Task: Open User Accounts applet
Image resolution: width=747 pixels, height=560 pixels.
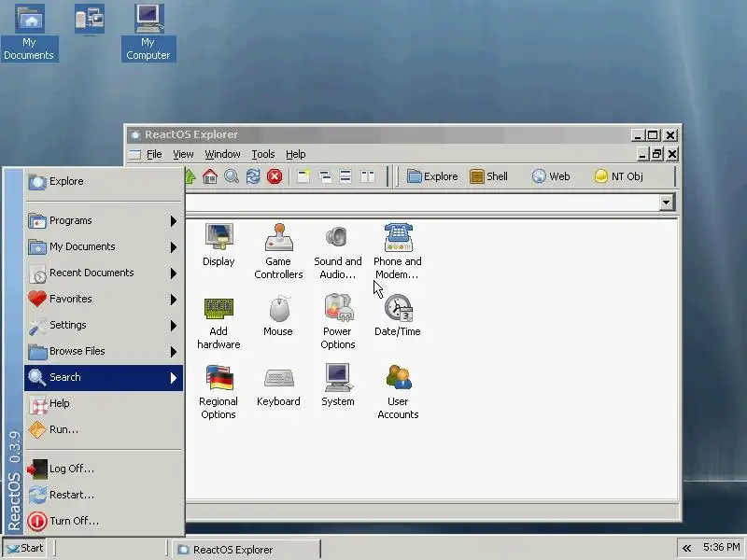Action: 398,392
